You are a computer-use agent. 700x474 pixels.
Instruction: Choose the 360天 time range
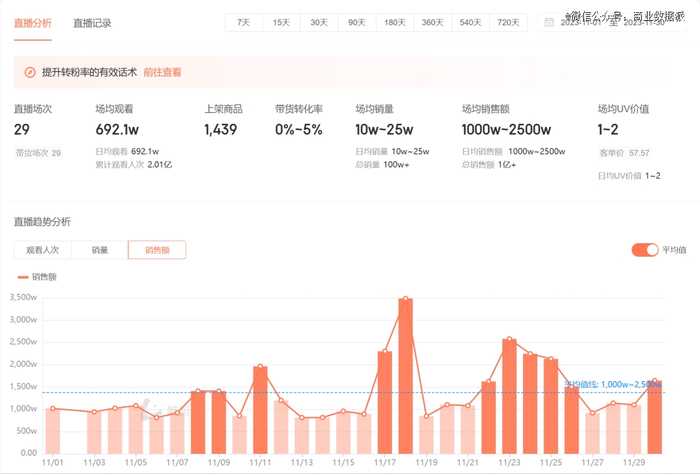click(x=433, y=22)
